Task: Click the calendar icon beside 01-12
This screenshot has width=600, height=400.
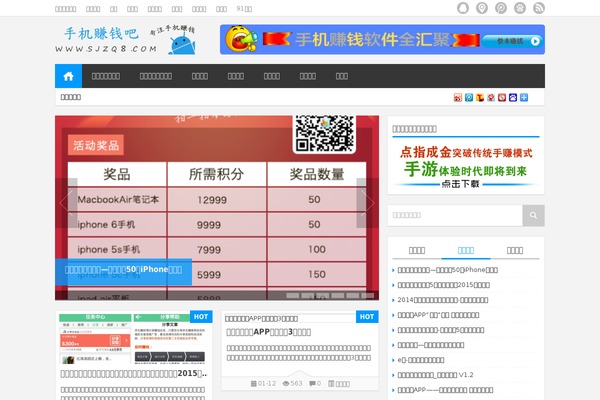Action: coord(253,384)
